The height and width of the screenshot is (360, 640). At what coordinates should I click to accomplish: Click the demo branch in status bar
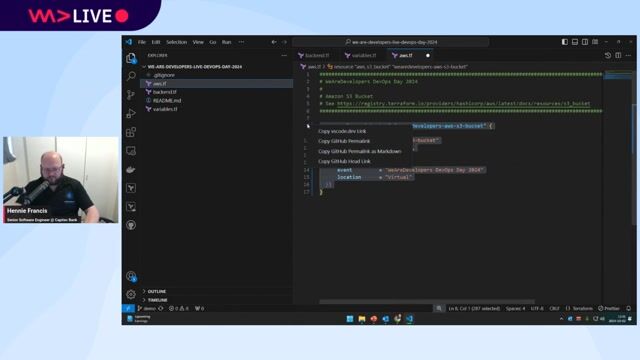click(147, 309)
